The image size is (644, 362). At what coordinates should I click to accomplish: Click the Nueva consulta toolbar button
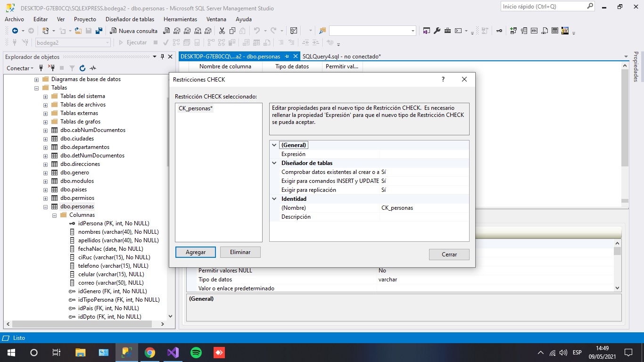(134, 31)
